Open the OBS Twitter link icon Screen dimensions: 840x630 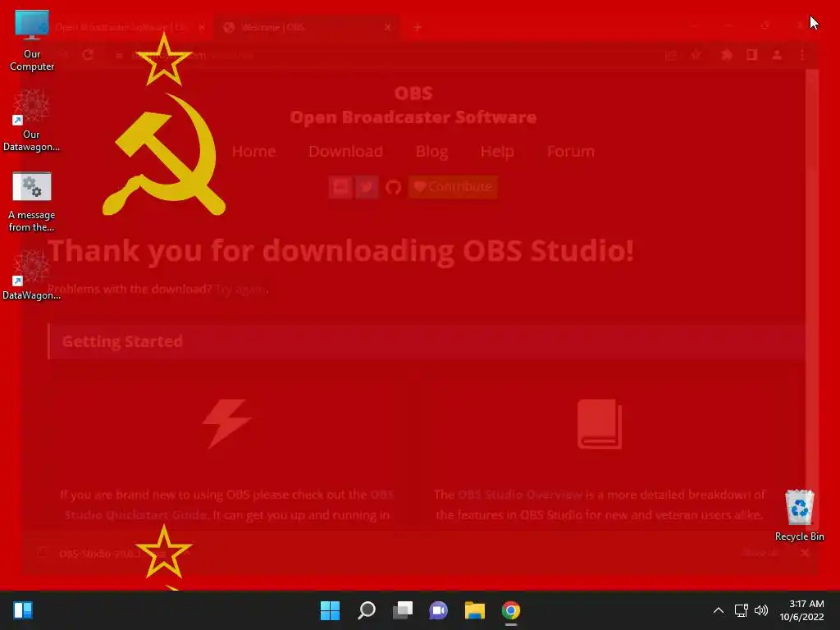click(367, 187)
